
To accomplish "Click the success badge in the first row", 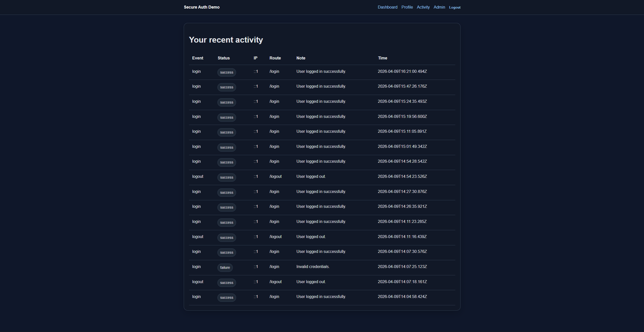I will click(x=226, y=73).
